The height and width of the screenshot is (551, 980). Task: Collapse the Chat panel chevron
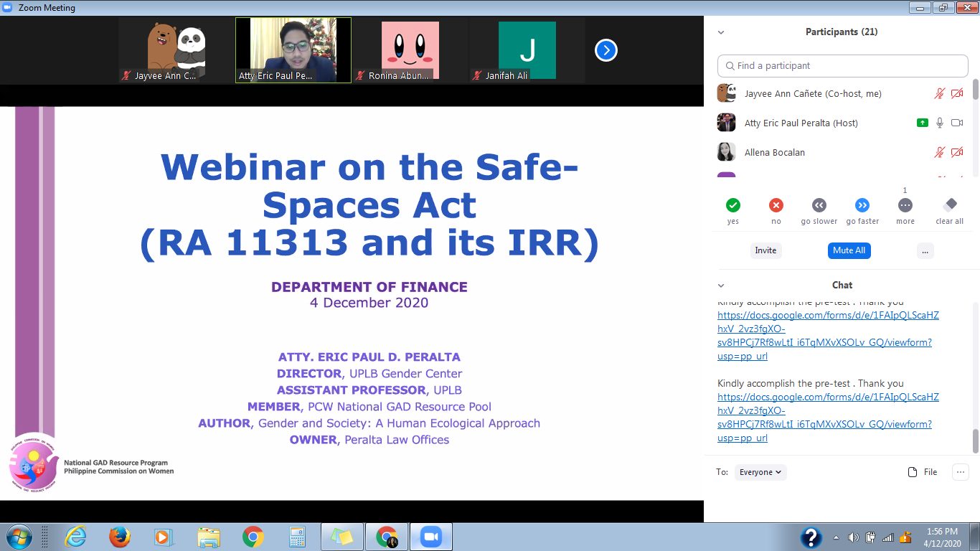coord(721,286)
